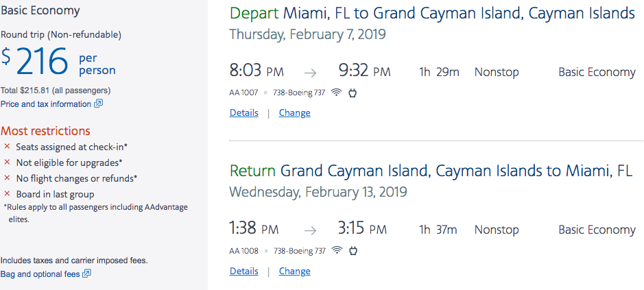The height and width of the screenshot is (290, 644).
Task: Click the pop-up icon beside Price and tax information
Action: 98,104
